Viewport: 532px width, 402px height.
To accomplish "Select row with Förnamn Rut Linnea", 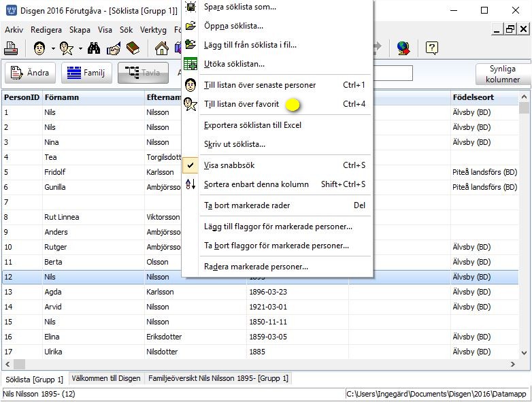I will (261, 217).
